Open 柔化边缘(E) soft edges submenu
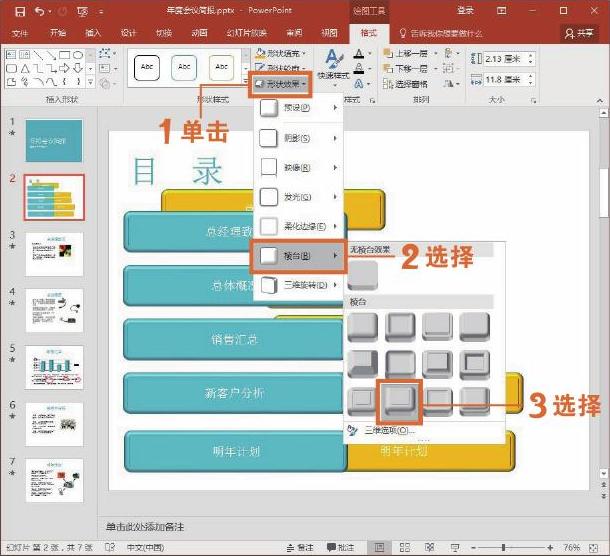610x556 pixels. click(x=298, y=226)
